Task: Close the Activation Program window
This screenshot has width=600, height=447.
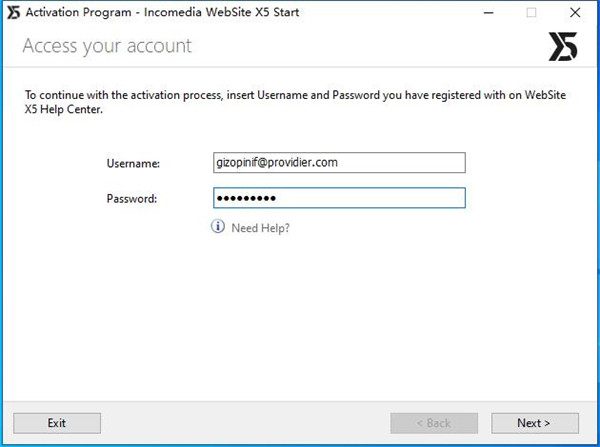Action: tap(576, 12)
